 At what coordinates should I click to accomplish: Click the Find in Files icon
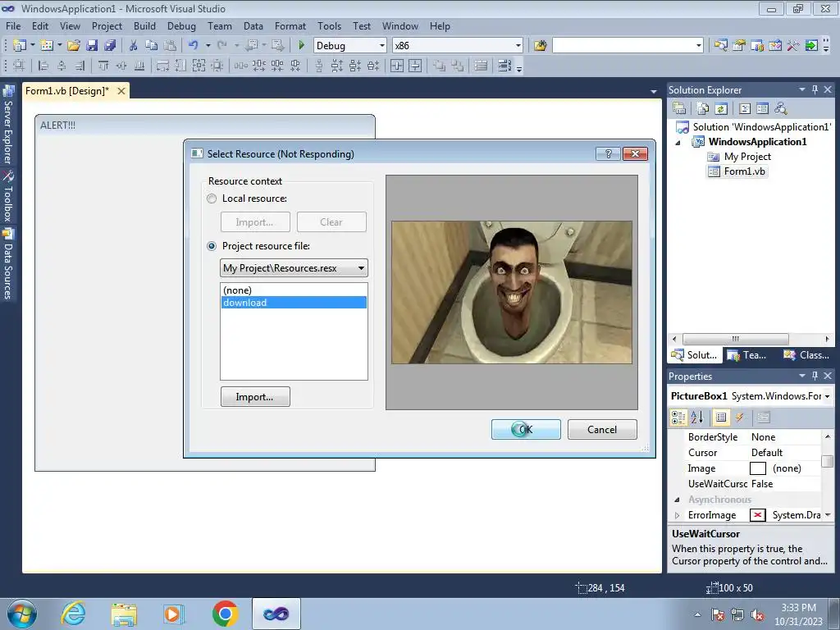click(x=540, y=46)
